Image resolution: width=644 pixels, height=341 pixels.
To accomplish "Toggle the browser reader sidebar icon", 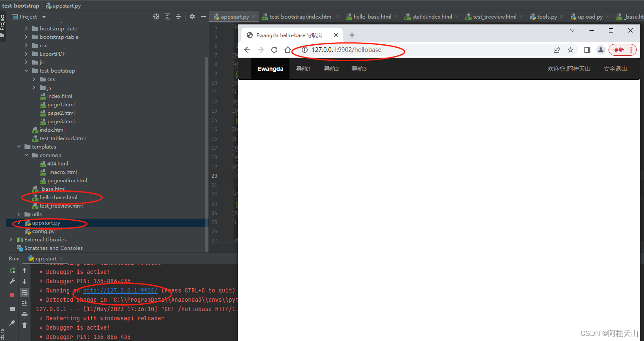I will (x=587, y=49).
